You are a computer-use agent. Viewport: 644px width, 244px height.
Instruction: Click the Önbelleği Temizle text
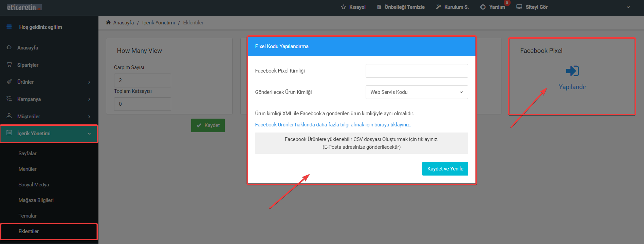point(405,7)
